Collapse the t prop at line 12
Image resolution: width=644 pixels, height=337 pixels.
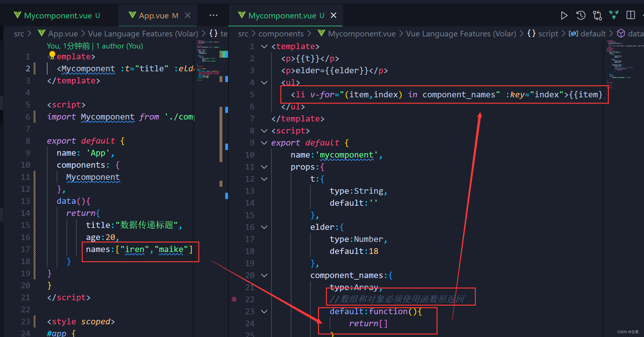pyautogui.click(x=264, y=179)
